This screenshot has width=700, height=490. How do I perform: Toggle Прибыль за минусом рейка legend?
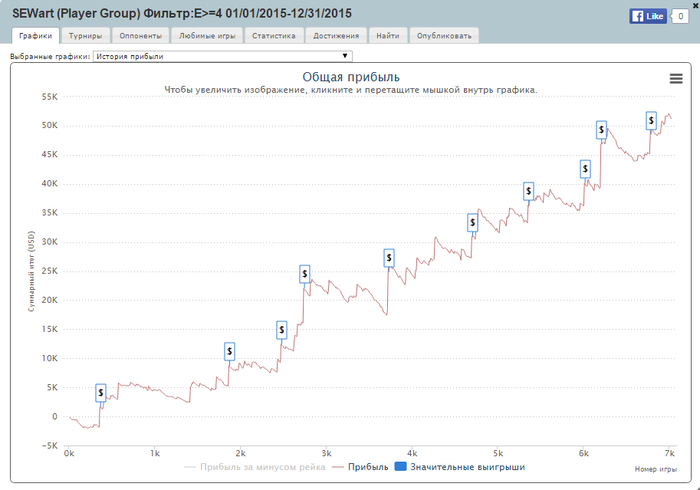pos(254,467)
